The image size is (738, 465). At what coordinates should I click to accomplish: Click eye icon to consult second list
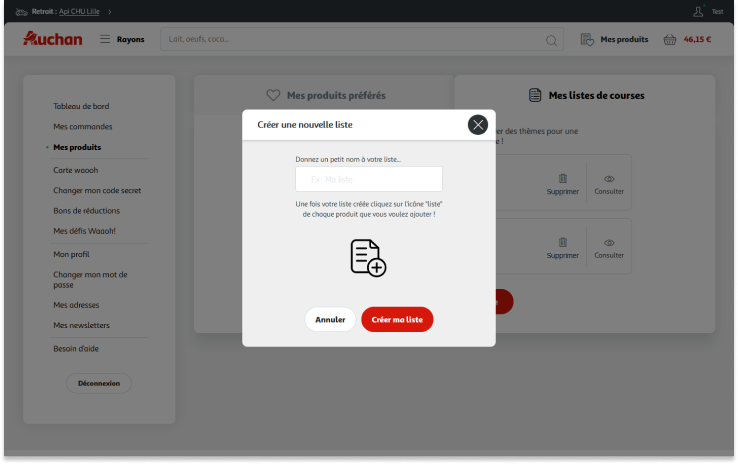point(609,242)
